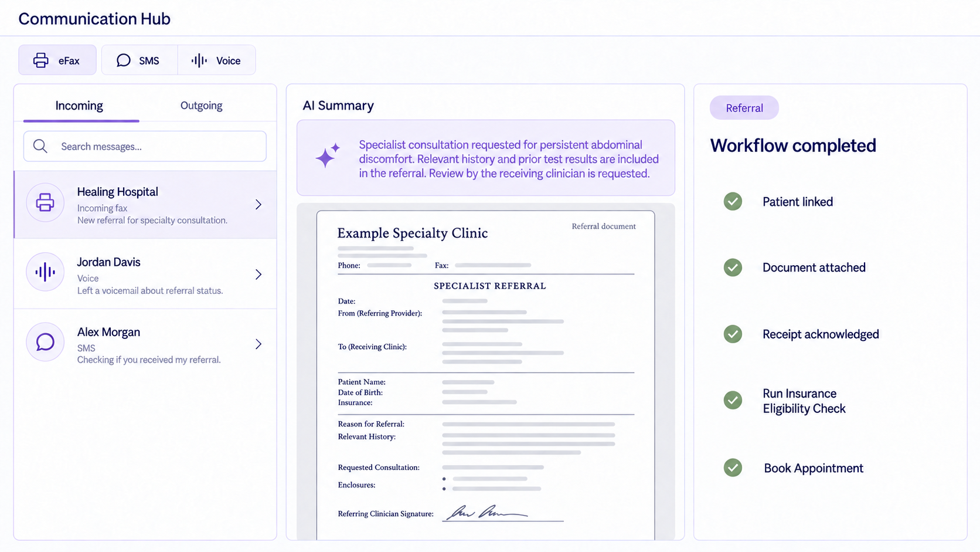
Task: Switch to the Voice channel tab
Action: 216,60
